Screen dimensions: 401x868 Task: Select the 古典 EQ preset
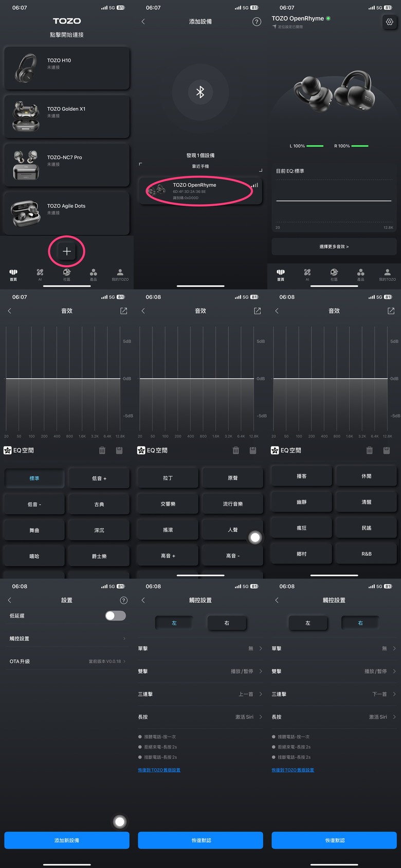click(99, 504)
